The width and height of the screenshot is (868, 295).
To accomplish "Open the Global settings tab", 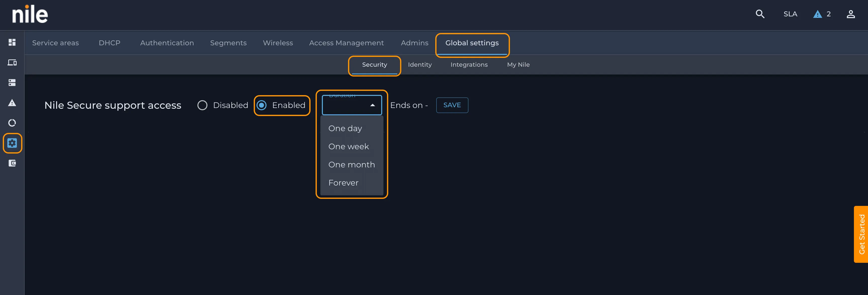I will [472, 43].
